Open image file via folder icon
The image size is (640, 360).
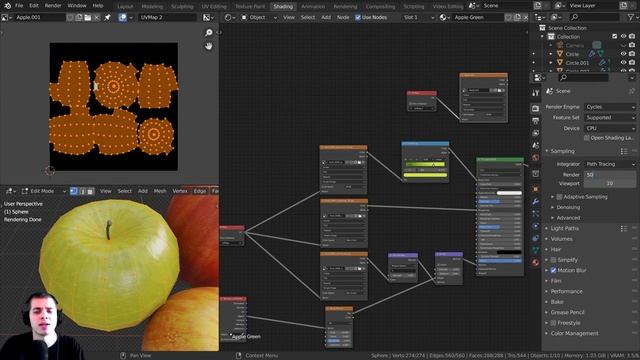tap(88, 18)
